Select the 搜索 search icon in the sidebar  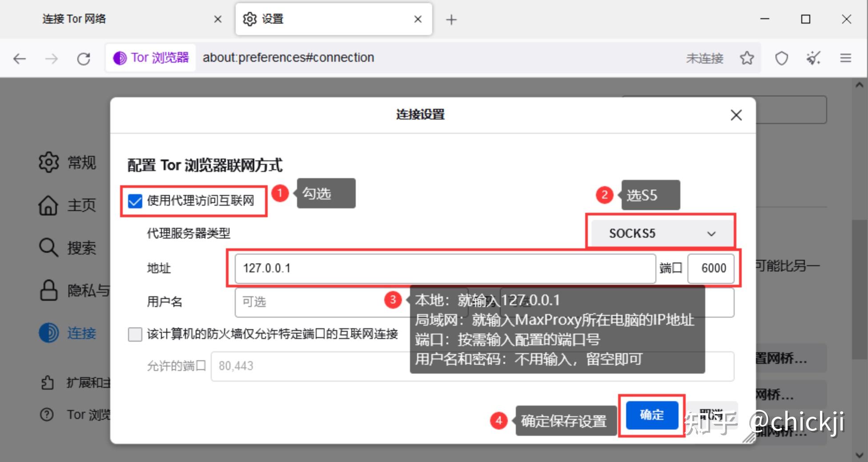pyautogui.click(x=48, y=248)
